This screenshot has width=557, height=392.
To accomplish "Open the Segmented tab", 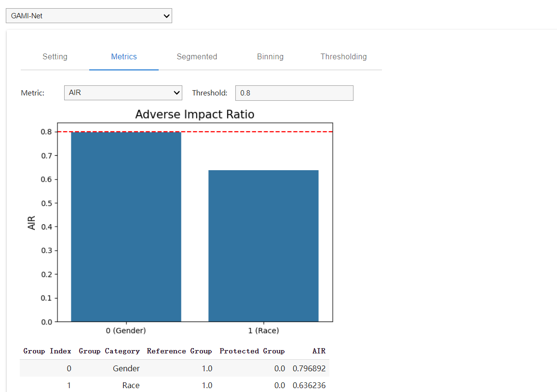I will (x=197, y=57).
